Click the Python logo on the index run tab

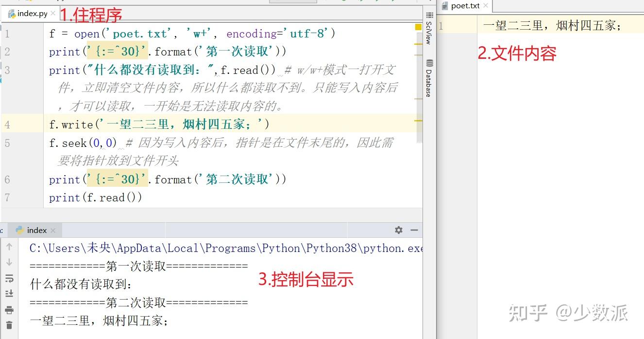(x=19, y=230)
